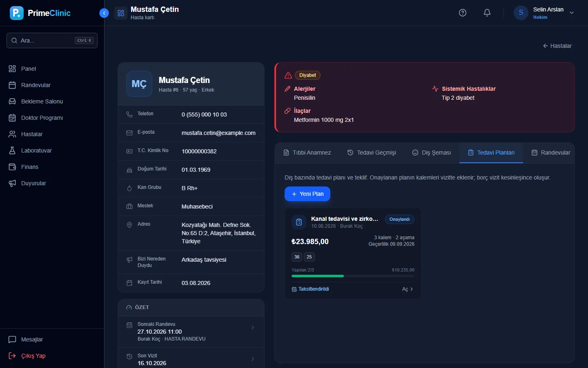
Task: Click the location pin icon in Adres row
Action: [129, 225]
